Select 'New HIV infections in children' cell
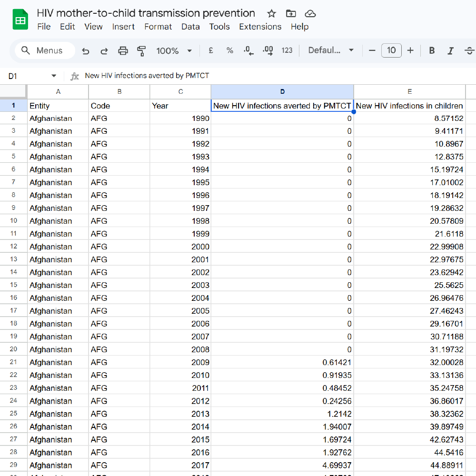 point(409,106)
